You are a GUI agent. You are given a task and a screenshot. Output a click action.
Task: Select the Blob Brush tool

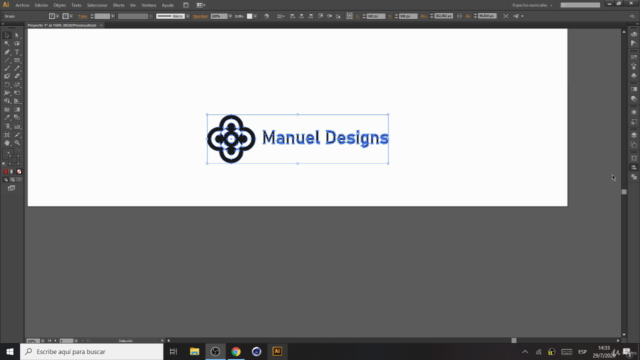click(7, 76)
